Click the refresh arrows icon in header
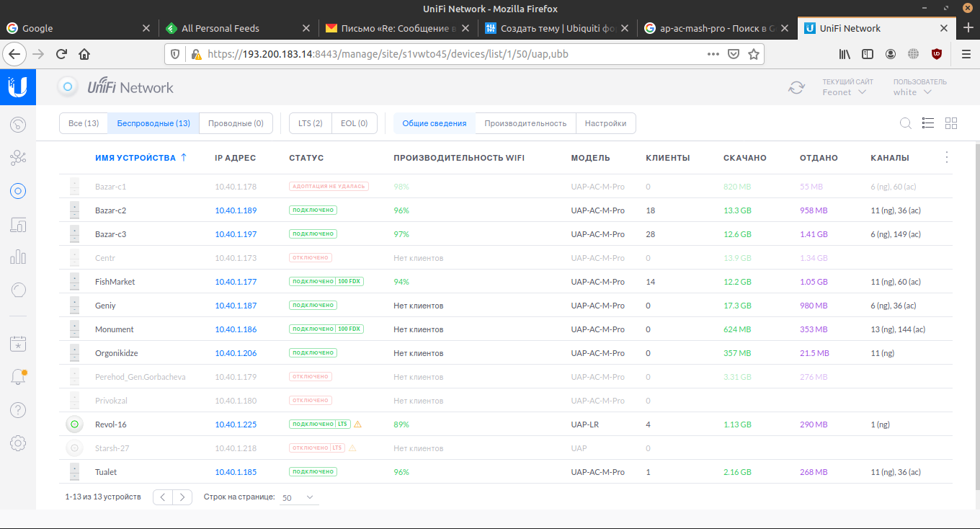Screen dimensions: 980x529 click(x=796, y=88)
